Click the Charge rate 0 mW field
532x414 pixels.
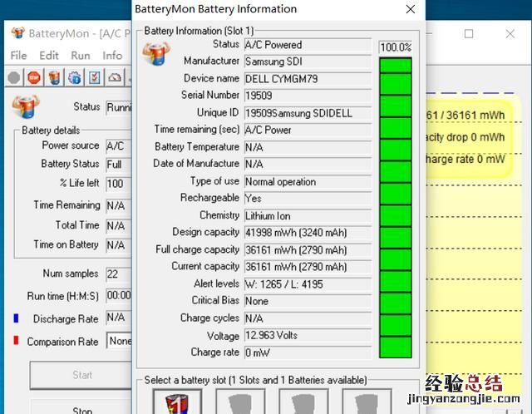click(308, 352)
